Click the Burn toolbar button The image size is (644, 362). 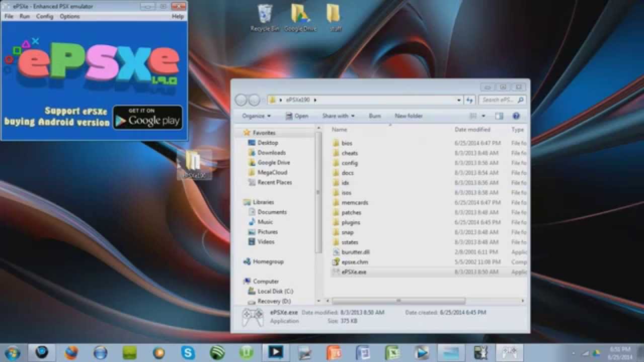point(375,116)
